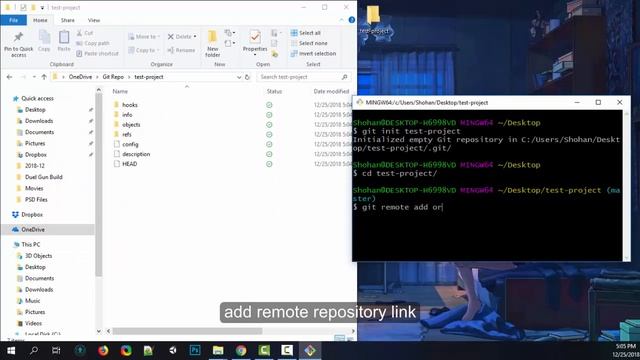This screenshot has height=360, width=640.
Task: Click the Paste clipboard icon
Action: click(x=64, y=41)
